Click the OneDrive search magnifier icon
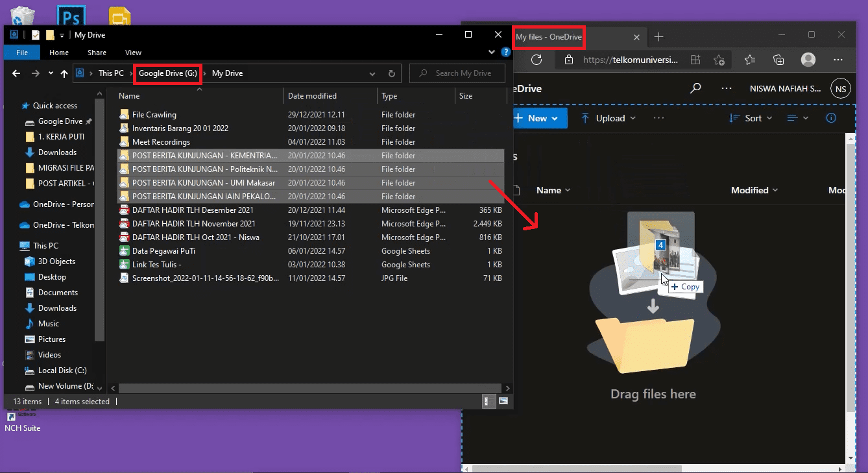This screenshot has width=868, height=473. tap(695, 88)
